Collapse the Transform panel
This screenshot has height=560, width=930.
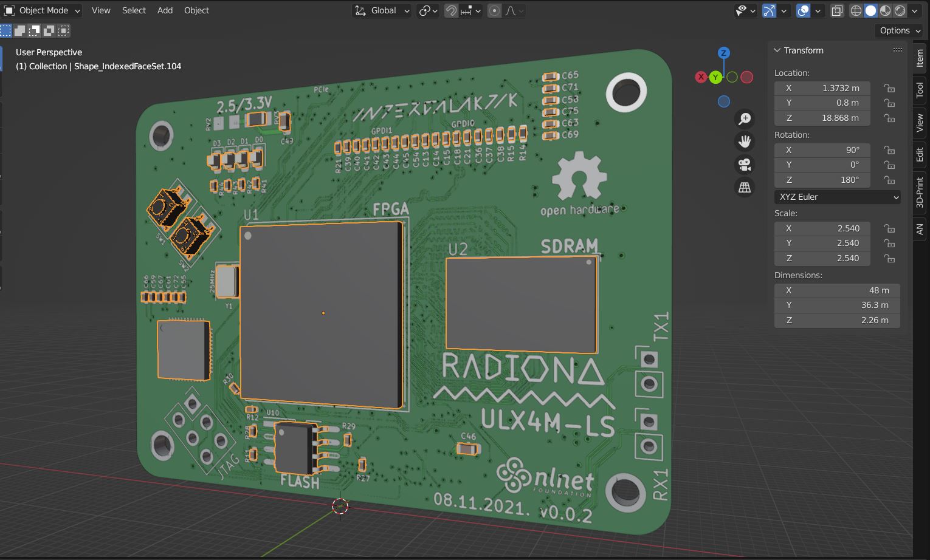pos(777,50)
